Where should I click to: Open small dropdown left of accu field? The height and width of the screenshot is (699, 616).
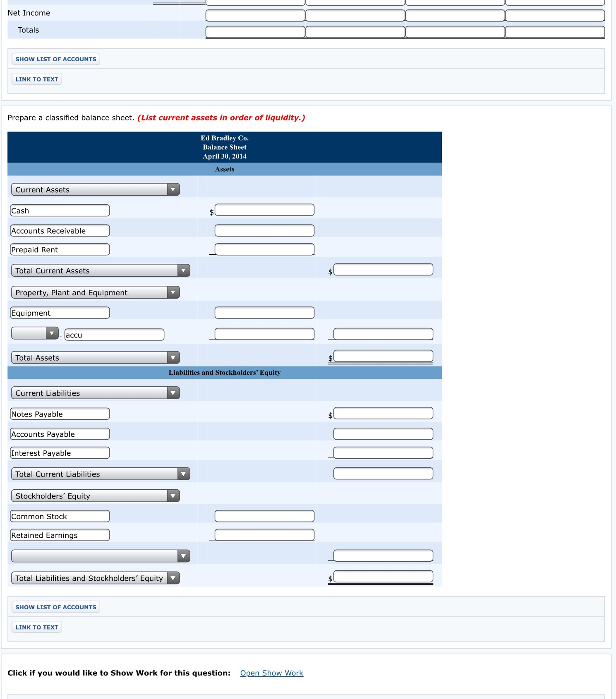click(35, 333)
